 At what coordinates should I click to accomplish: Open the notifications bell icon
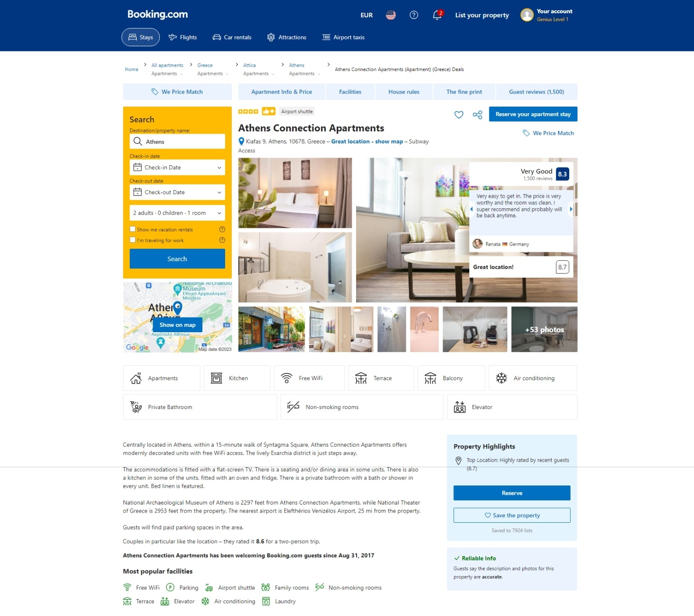pos(437,15)
